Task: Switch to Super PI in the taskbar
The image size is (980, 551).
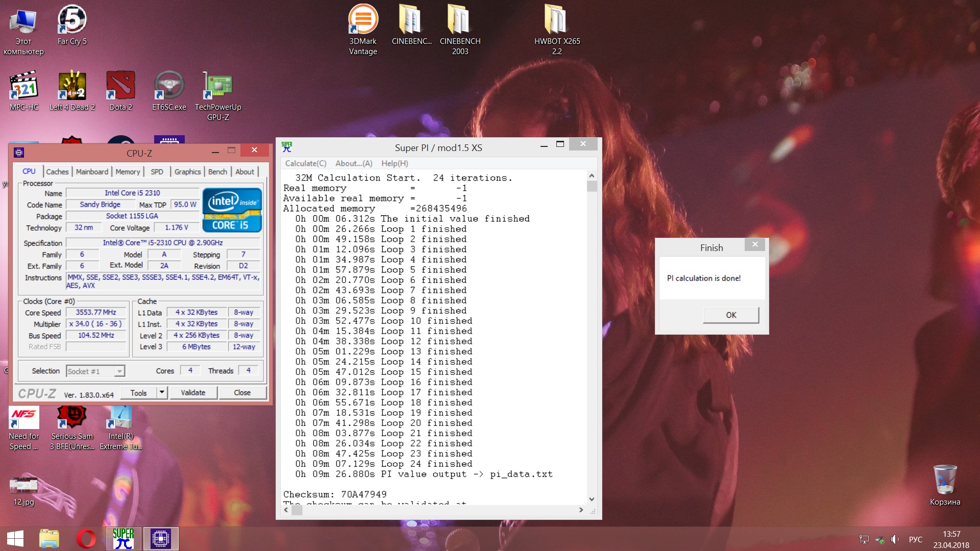Action: click(124, 539)
